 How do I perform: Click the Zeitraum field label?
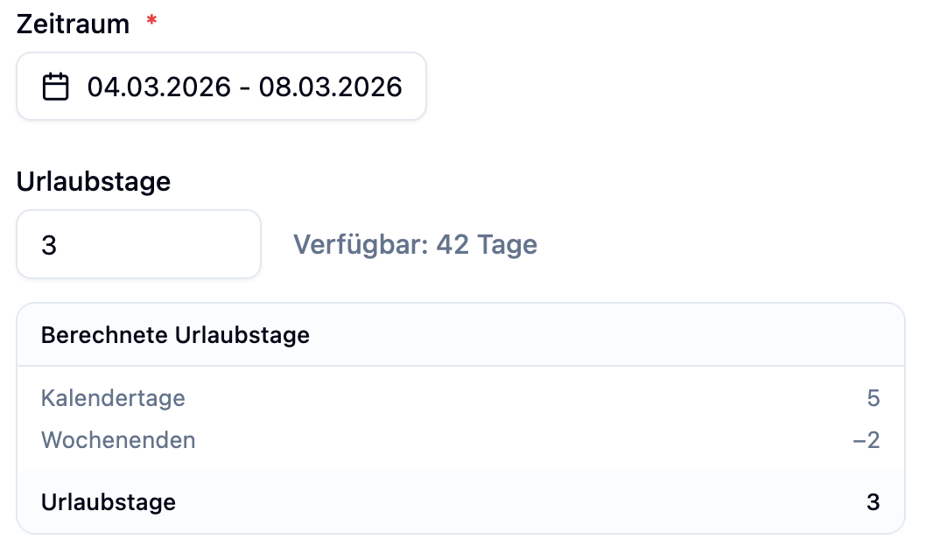[x=73, y=24]
